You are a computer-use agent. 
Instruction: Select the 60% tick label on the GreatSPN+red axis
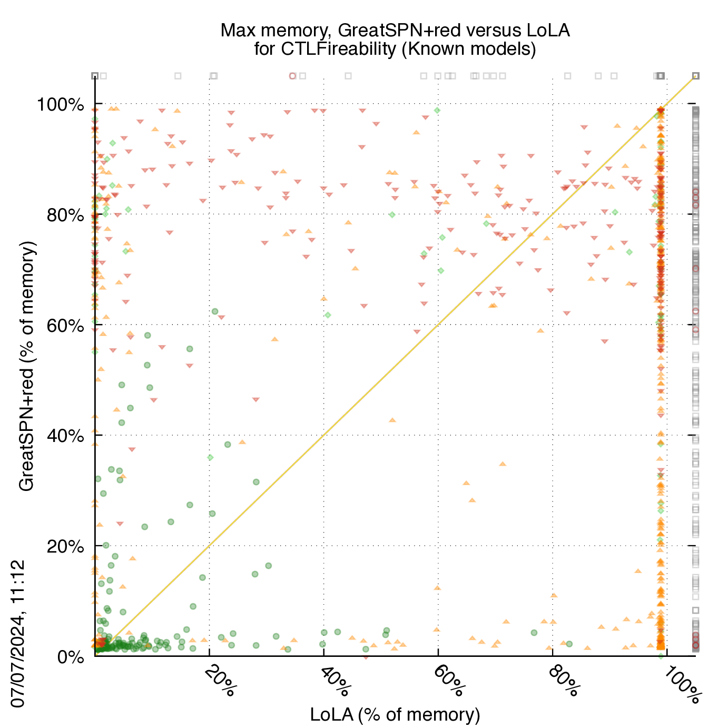point(65,326)
